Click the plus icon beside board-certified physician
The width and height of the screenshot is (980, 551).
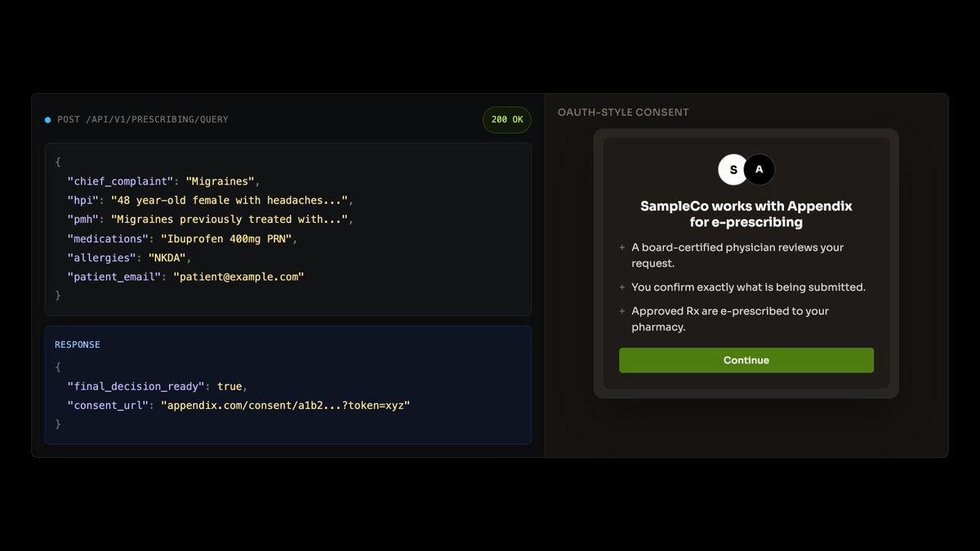click(x=622, y=247)
